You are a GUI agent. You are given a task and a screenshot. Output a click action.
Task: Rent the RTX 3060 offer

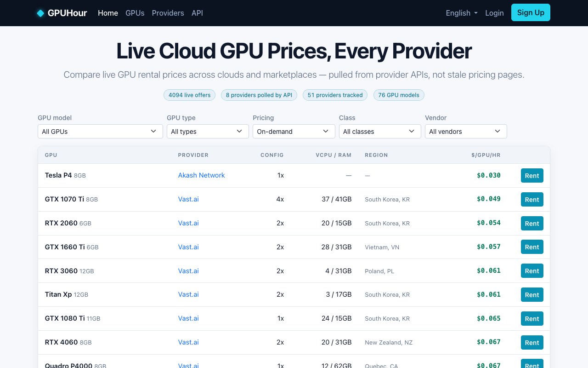pyautogui.click(x=532, y=271)
